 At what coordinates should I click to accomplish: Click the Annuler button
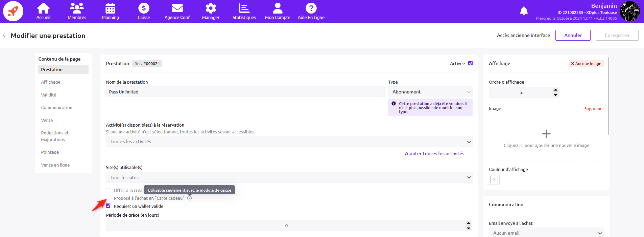click(573, 35)
